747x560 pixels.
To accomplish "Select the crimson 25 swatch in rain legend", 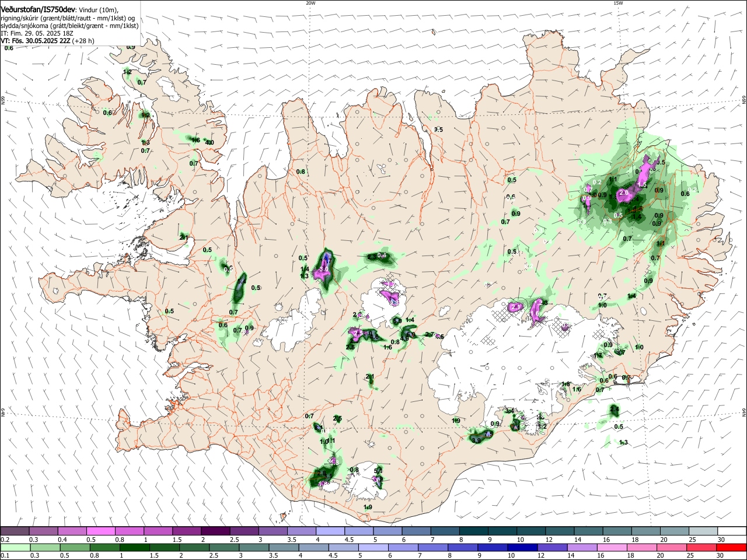I will click(701, 548).
